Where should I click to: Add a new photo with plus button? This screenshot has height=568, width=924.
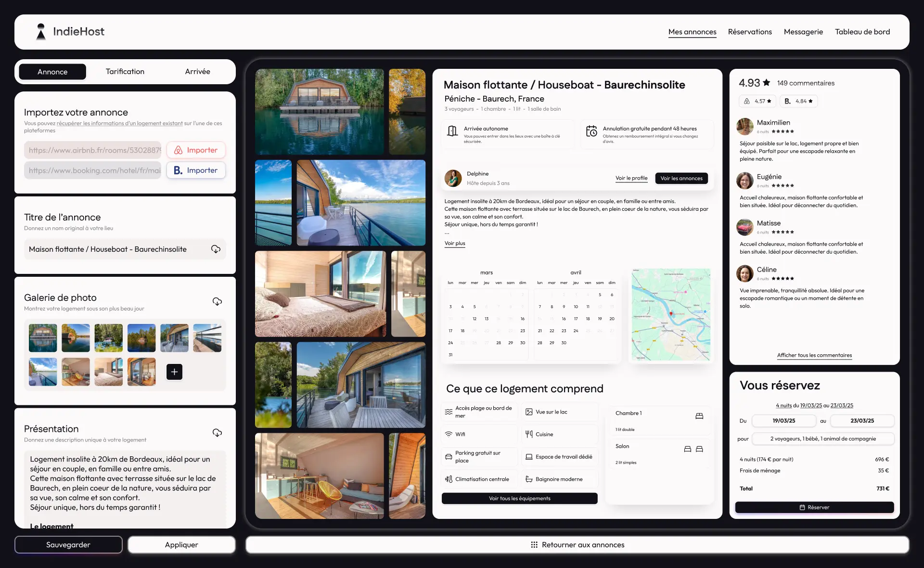tap(174, 372)
